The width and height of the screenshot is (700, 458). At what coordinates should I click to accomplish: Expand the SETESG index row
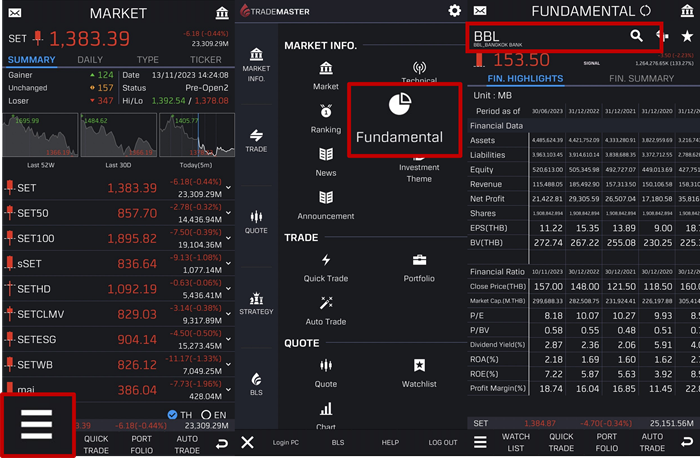(x=229, y=339)
